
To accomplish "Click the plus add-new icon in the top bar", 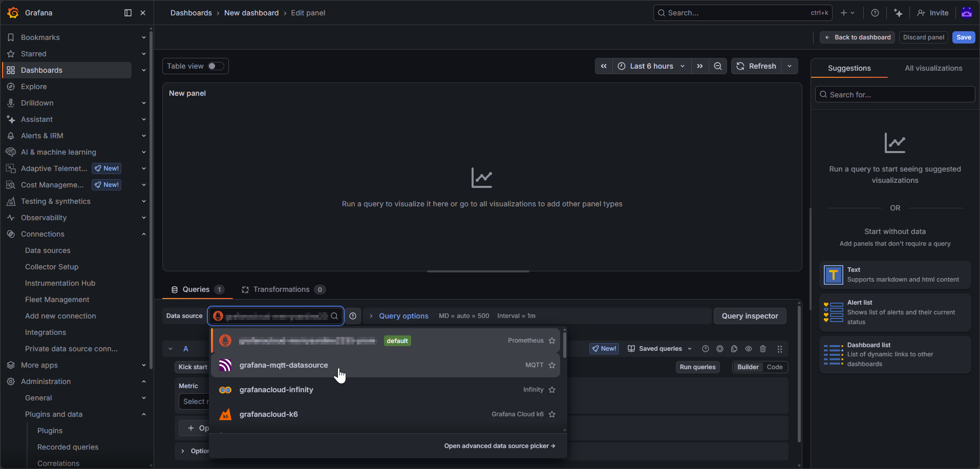I will tap(847, 13).
